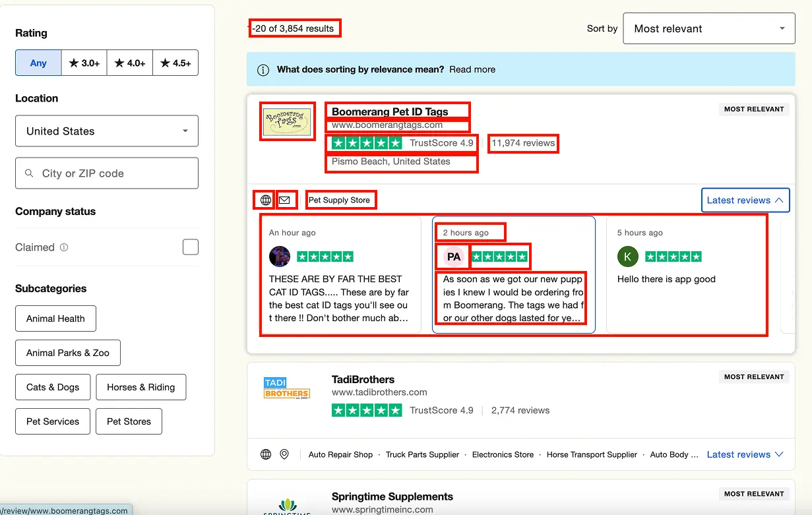Click the Pismo Beach, United States location text
Viewport: 812px width, 515px height.
click(391, 162)
